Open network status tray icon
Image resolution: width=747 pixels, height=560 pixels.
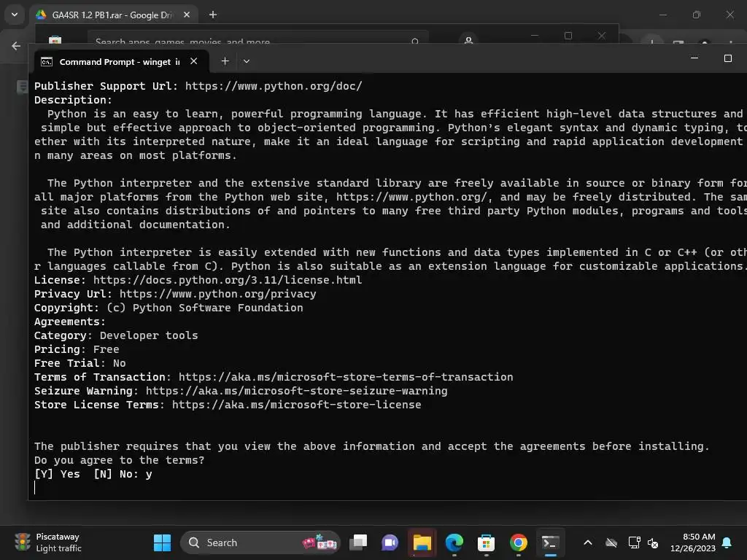(x=634, y=542)
